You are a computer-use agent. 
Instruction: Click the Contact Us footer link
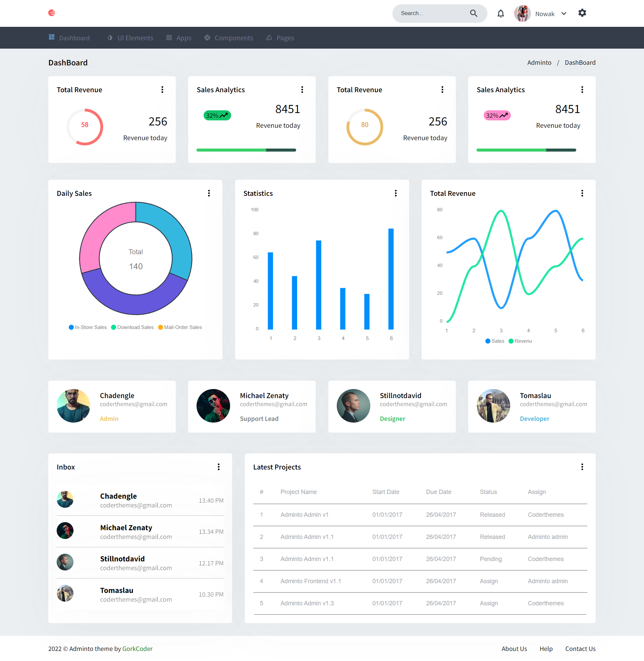[x=580, y=649]
